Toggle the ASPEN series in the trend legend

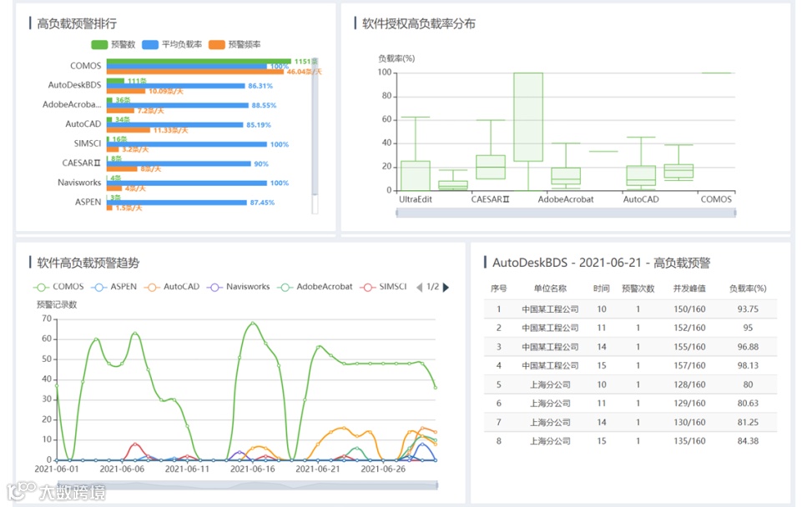(114, 287)
